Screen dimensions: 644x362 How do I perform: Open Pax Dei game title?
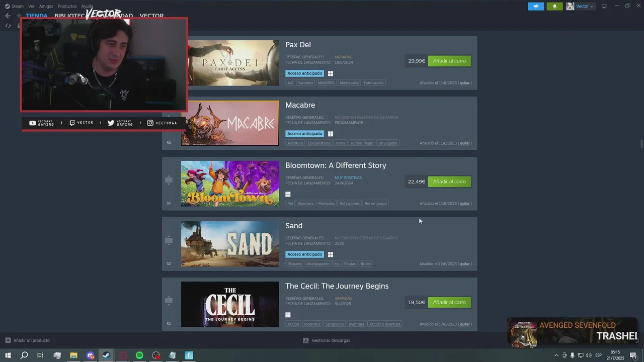click(x=298, y=45)
